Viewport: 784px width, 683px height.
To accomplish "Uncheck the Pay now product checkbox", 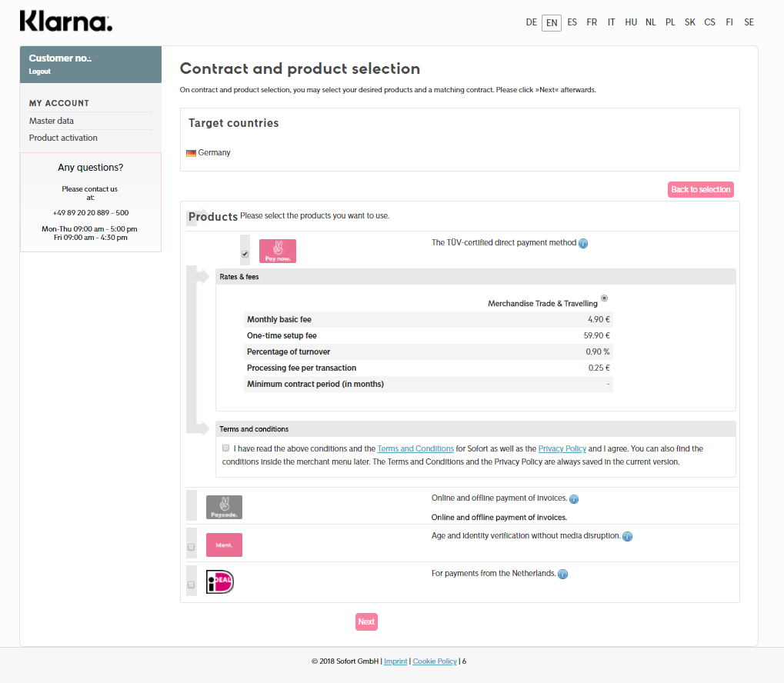I will 245,254.
